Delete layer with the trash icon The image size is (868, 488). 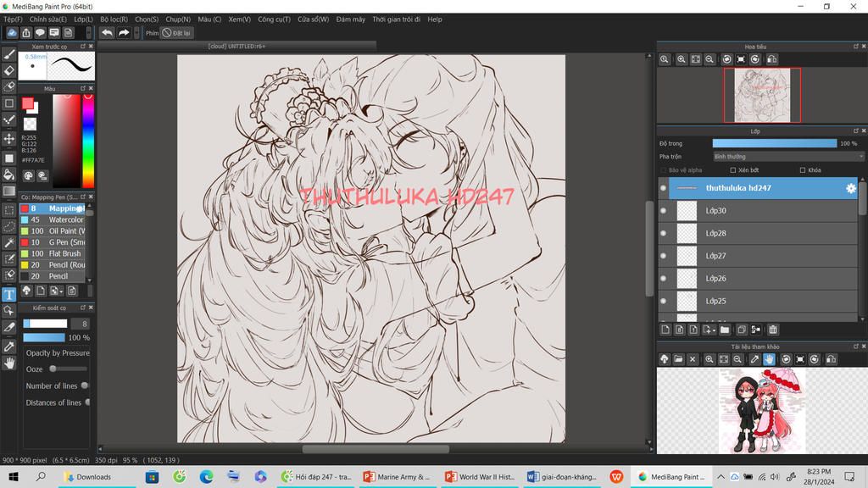point(773,330)
